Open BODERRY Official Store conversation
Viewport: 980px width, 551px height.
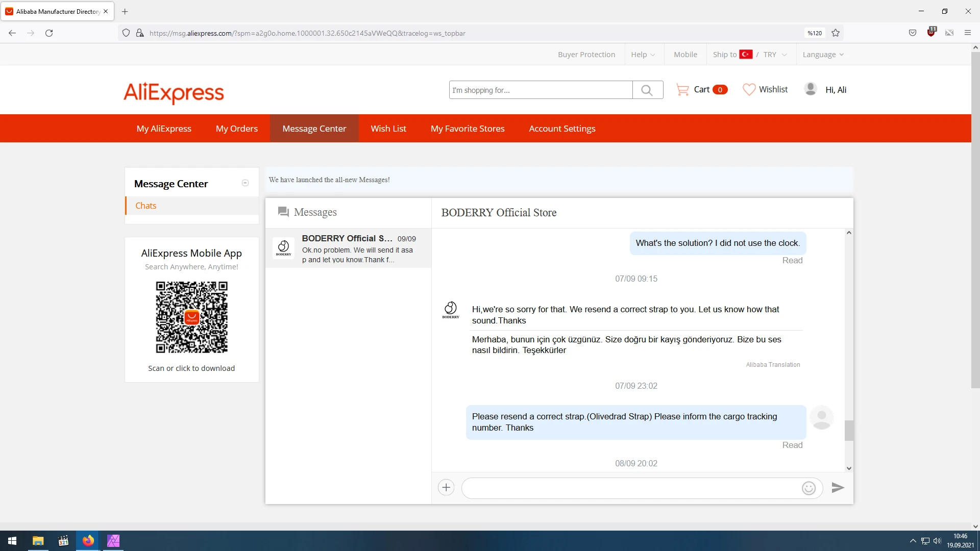[348, 248]
